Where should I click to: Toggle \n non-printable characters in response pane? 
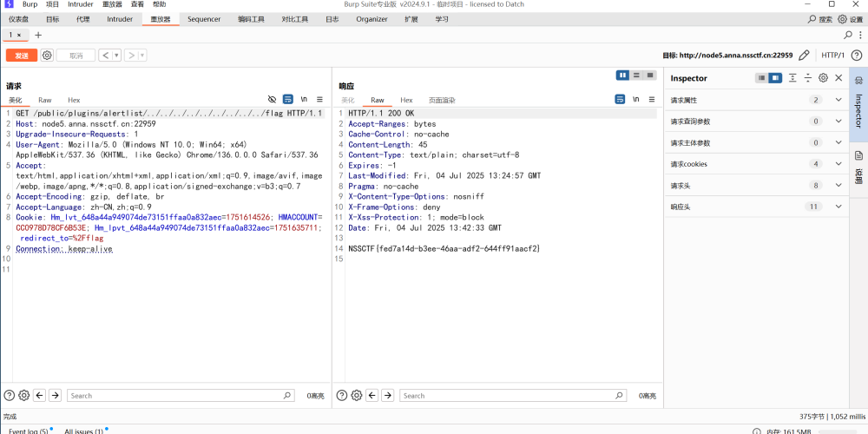pyautogui.click(x=636, y=99)
